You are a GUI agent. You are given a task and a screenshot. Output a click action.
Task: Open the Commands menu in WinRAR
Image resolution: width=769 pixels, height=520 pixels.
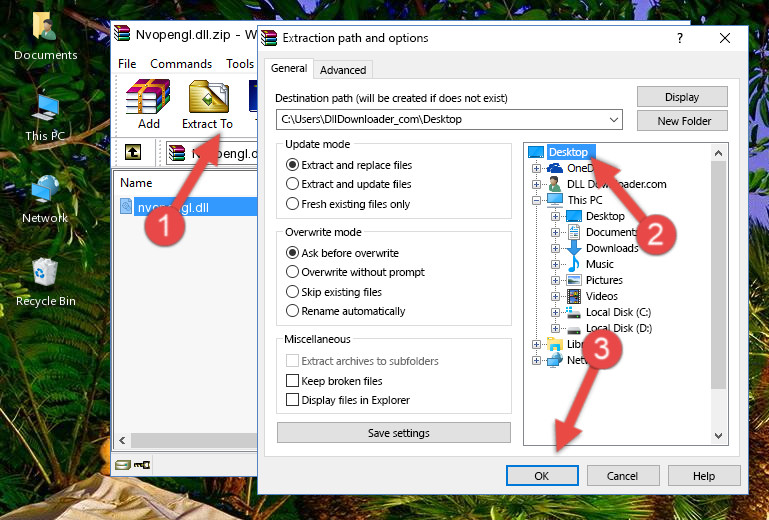click(181, 64)
